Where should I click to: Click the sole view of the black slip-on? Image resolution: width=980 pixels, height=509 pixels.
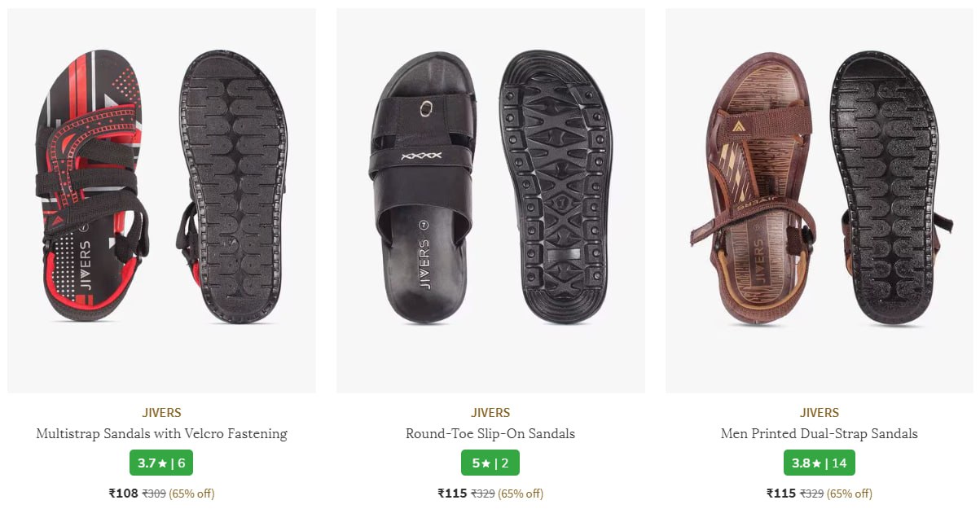(556, 187)
